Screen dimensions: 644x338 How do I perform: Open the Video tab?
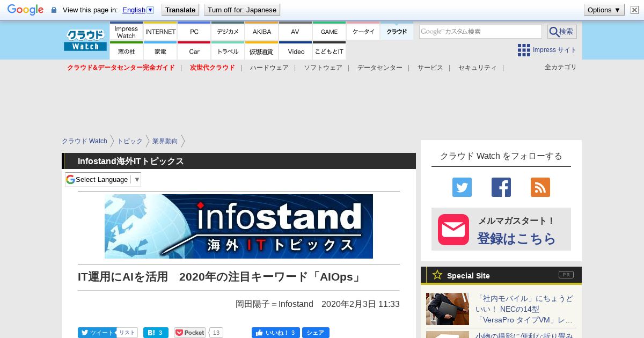(296, 51)
